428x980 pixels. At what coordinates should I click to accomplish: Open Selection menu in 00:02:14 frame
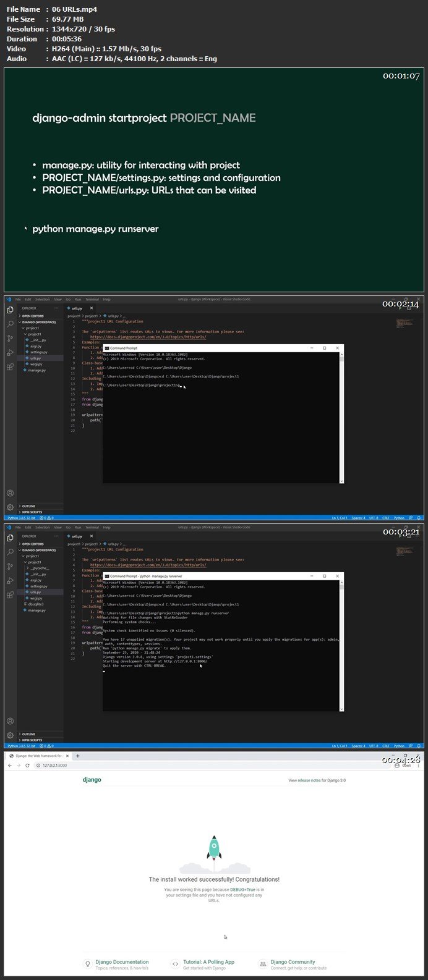pos(43,300)
